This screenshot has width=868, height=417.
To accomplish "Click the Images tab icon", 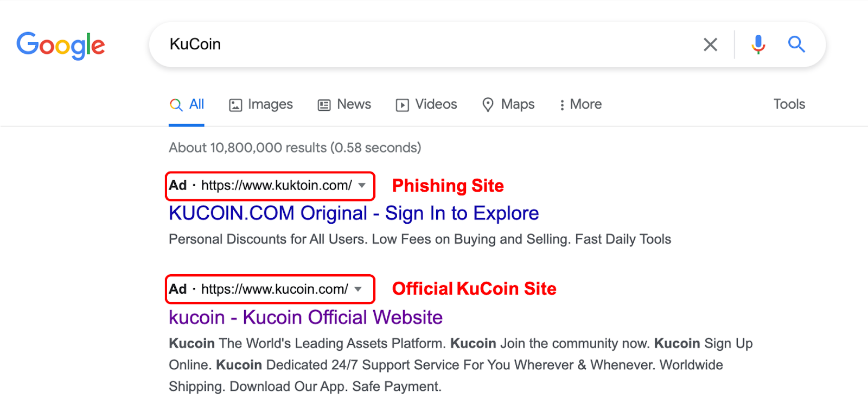I will [x=235, y=105].
